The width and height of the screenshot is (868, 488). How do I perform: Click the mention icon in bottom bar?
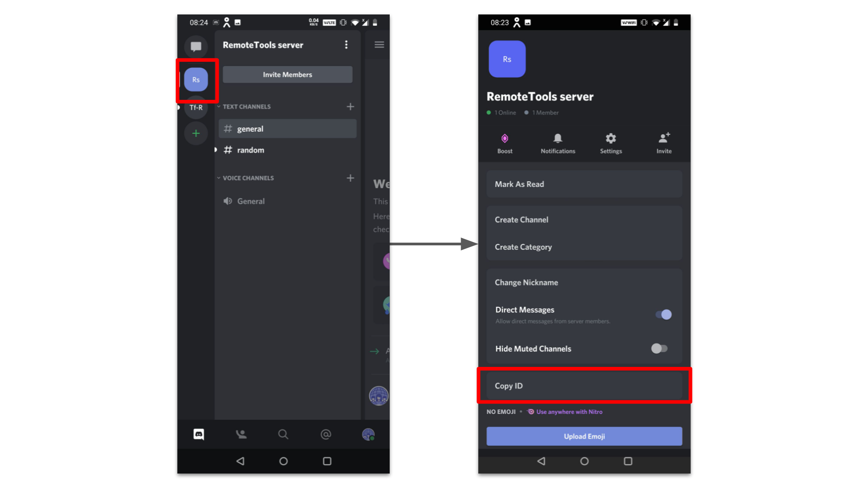click(x=326, y=434)
